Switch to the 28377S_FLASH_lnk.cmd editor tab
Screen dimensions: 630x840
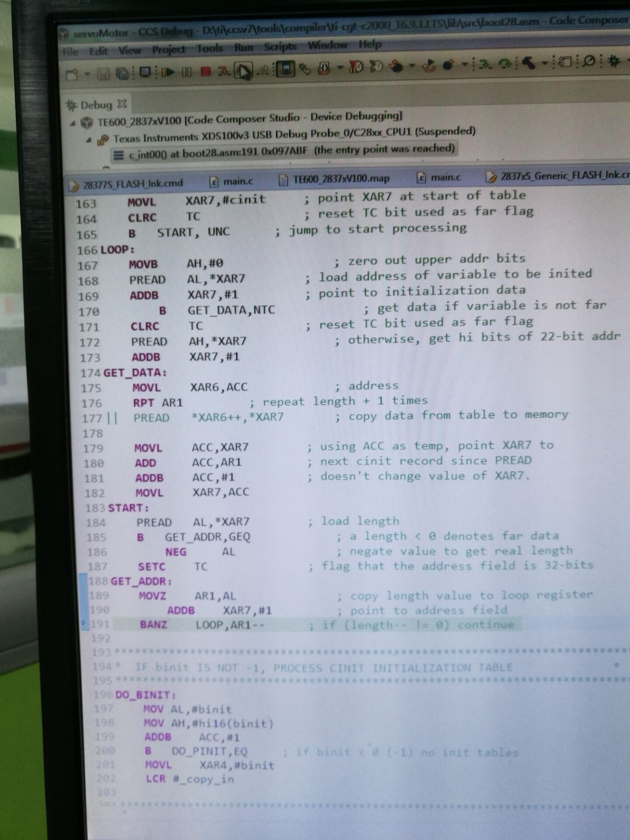(x=126, y=184)
